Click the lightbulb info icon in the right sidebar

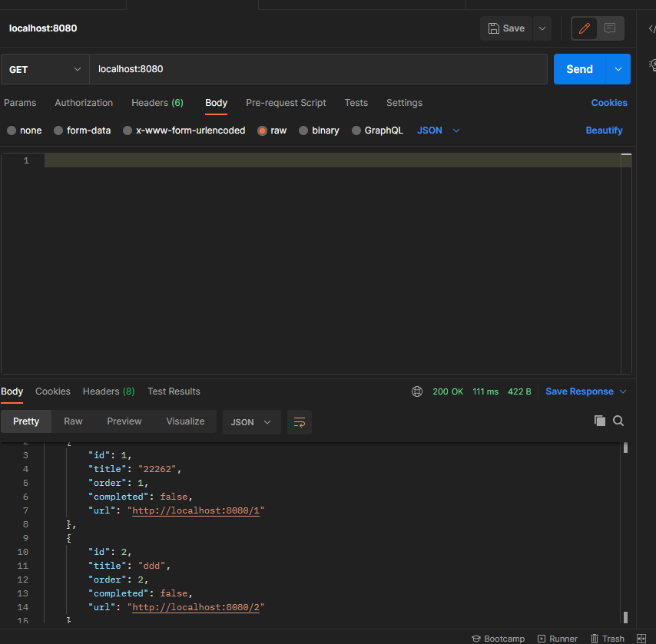(x=652, y=65)
